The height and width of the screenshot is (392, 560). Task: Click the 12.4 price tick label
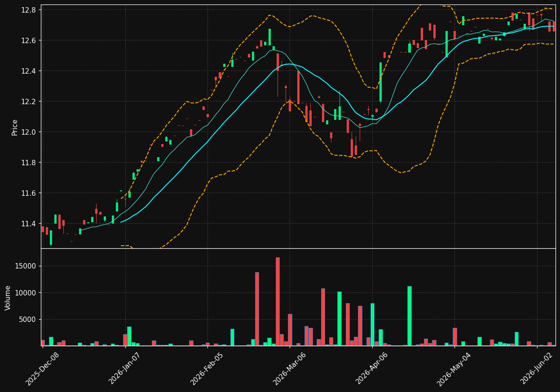(29, 71)
